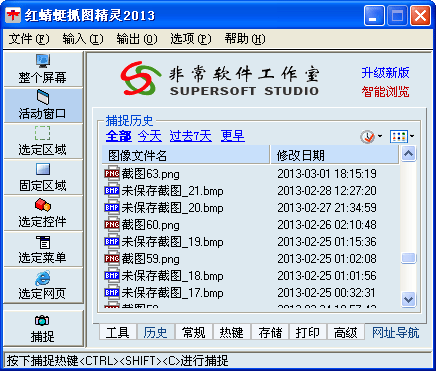
Task: Open the 帮助(H) menu
Action: coord(245,39)
